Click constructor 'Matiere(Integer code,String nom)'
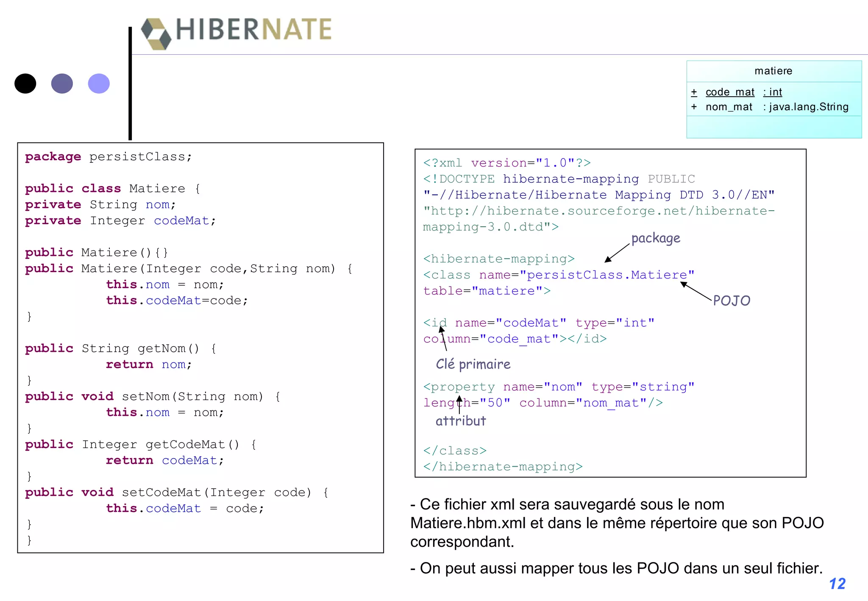This screenshot has width=868, height=601. click(189, 269)
